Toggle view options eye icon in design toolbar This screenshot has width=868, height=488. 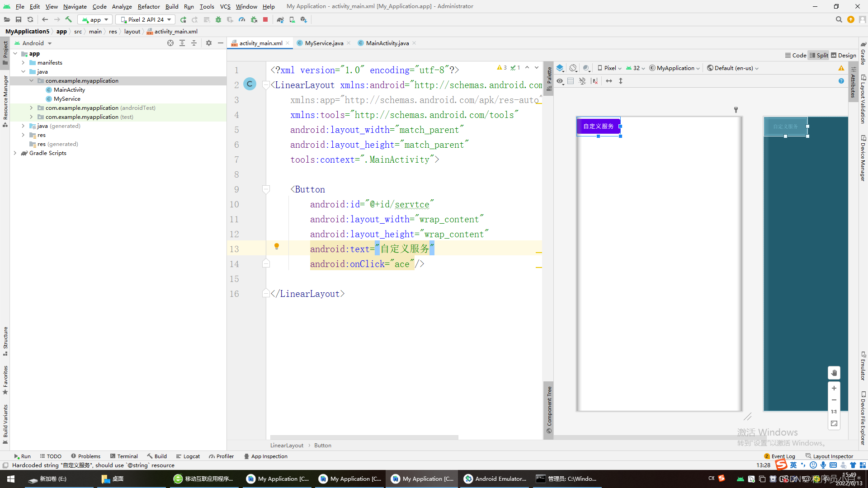(x=560, y=81)
